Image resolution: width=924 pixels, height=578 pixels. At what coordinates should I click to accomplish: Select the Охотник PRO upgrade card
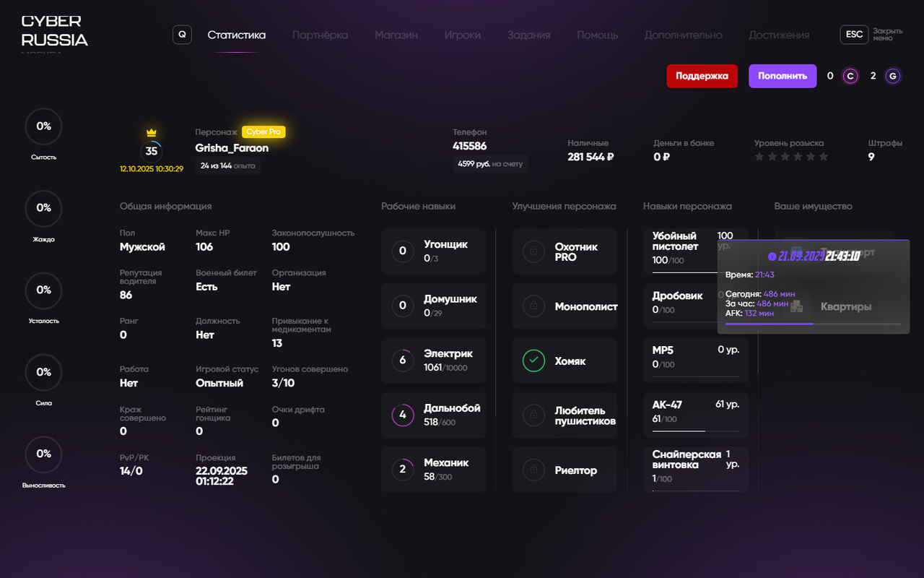565,251
